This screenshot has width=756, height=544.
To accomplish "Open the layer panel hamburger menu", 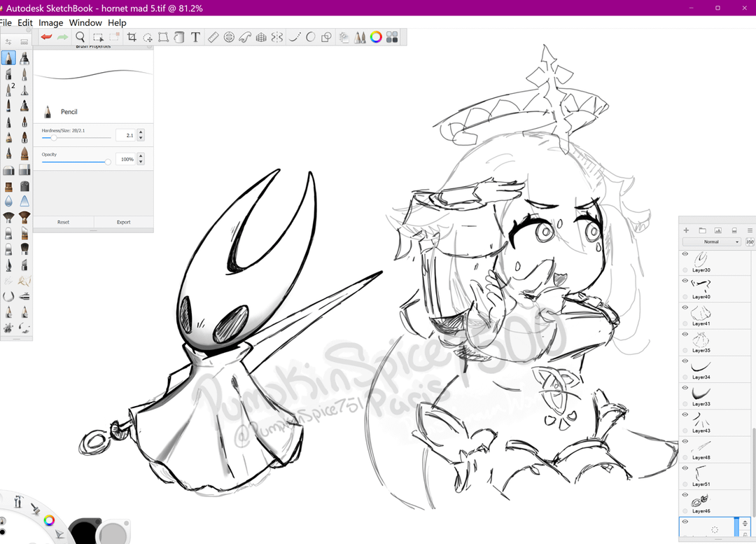I will [x=750, y=230].
